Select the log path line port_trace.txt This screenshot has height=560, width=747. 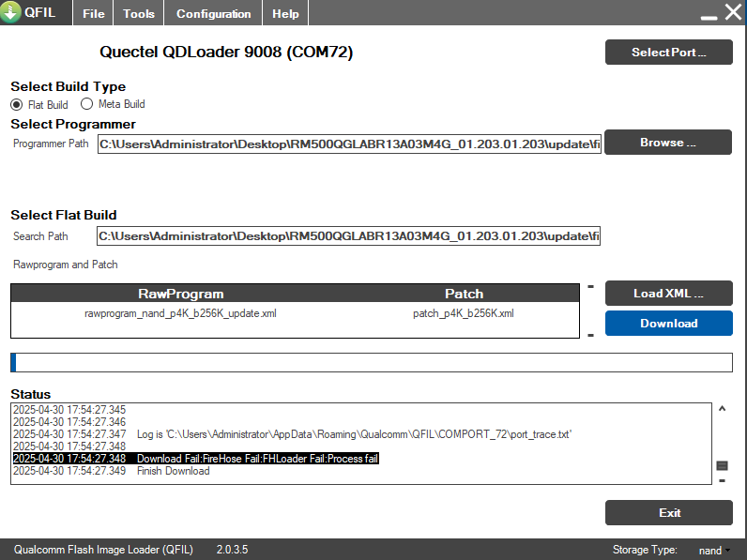point(292,434)
